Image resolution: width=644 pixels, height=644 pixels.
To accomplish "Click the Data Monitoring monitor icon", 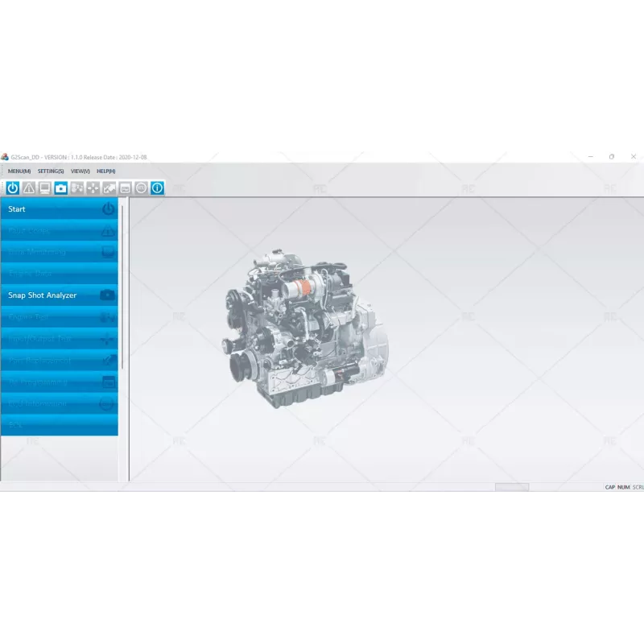I will point(43,188).
